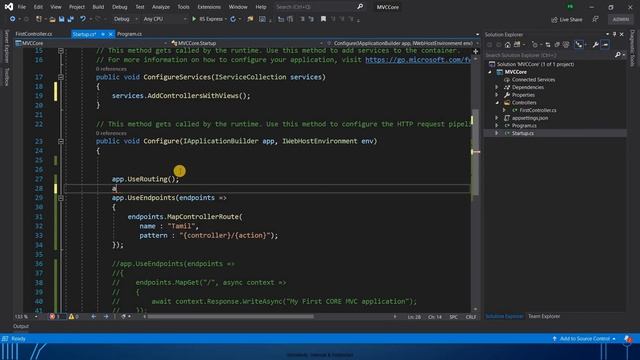
Task: Click the error count indicator in status strip
Action: [55, 317]
